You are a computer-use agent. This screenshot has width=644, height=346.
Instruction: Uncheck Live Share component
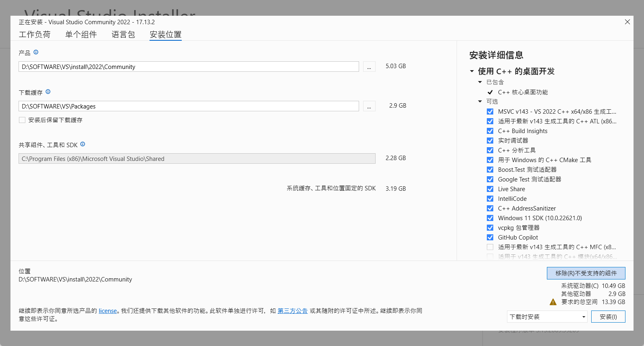(490, 189)
